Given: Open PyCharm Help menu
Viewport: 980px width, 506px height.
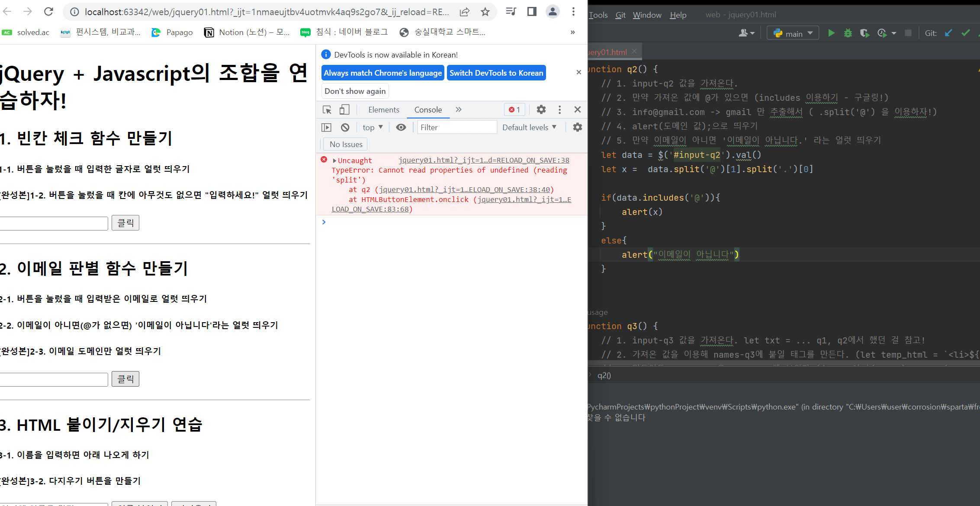Looking at the screenshot, I should click(678, 15).
